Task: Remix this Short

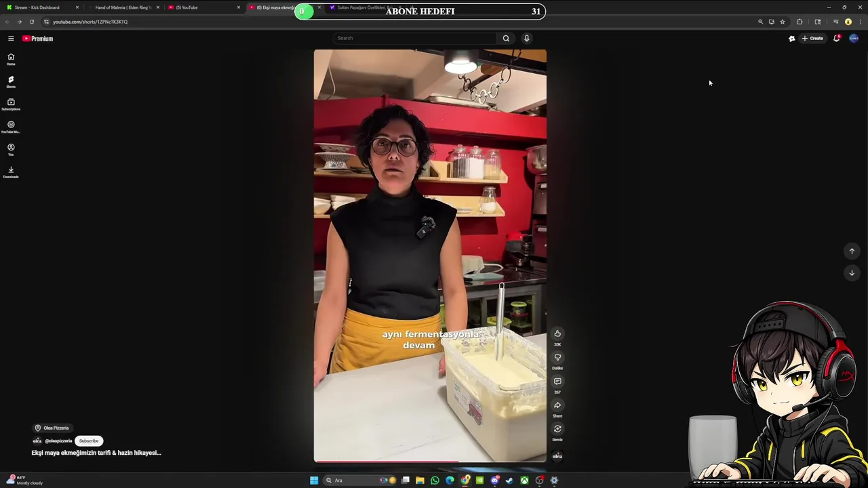Action: pos(557,429)
